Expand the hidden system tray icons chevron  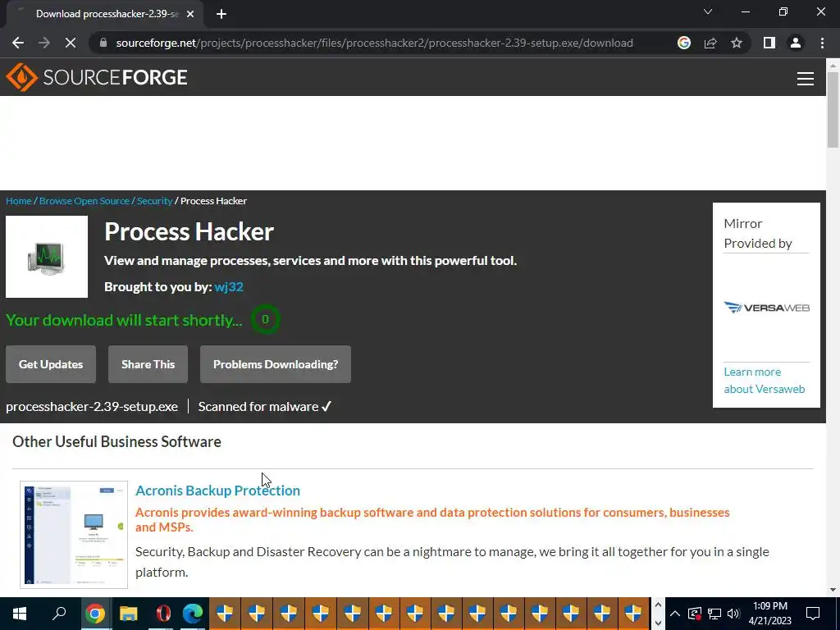point(675,614)
